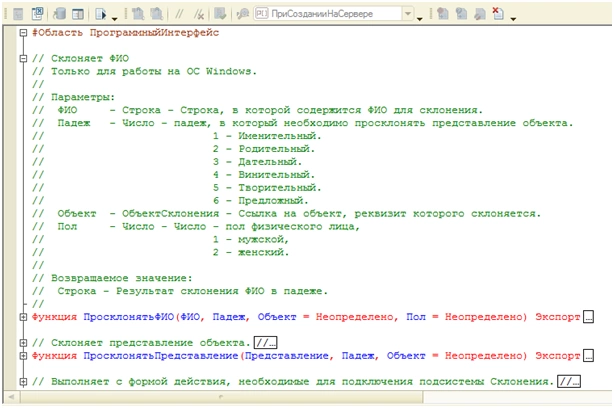Image resolution: width=614 pixels, height=408 pixels.
Task: Collapse the 'Склоняет ФИО' comment block
Action: click(x=23, y=58)
